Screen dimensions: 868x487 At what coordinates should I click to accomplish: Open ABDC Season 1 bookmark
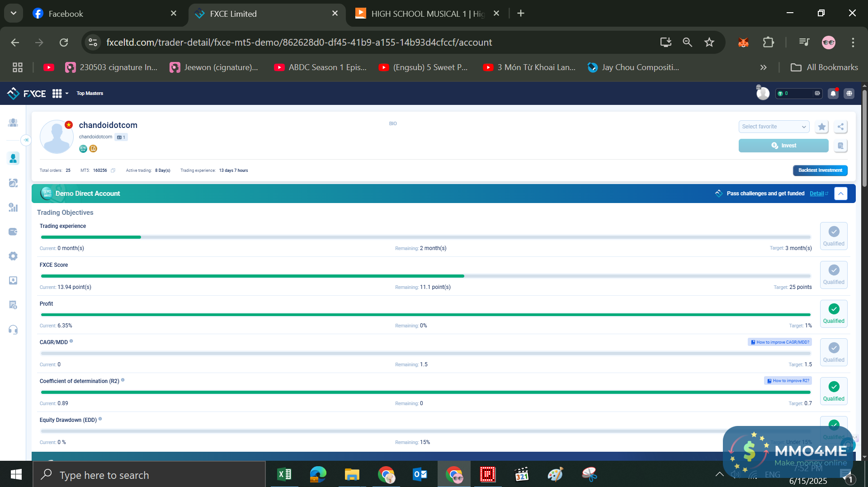point(321,67)
